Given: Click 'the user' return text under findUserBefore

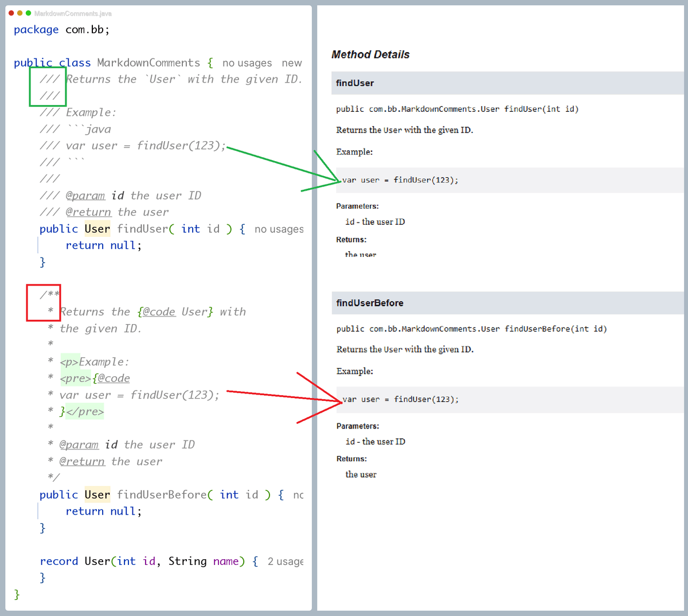Looking at the screenshot, I should [x=361, y=474].
